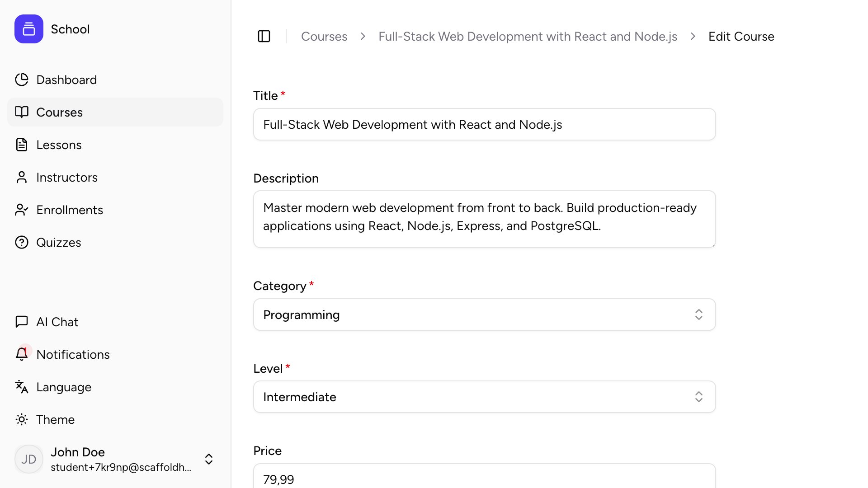Click into the Description text area

coord(484,219)
